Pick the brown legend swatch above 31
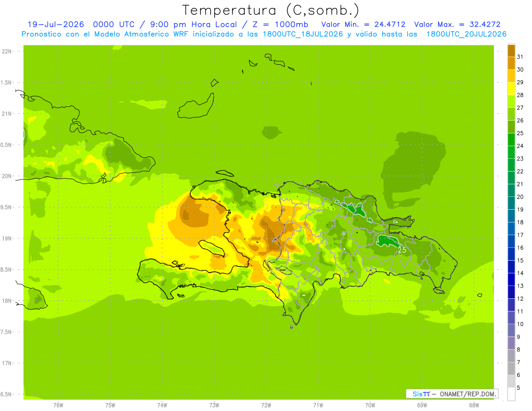Viewport: 532px width, 411px height. click(511, 51)
